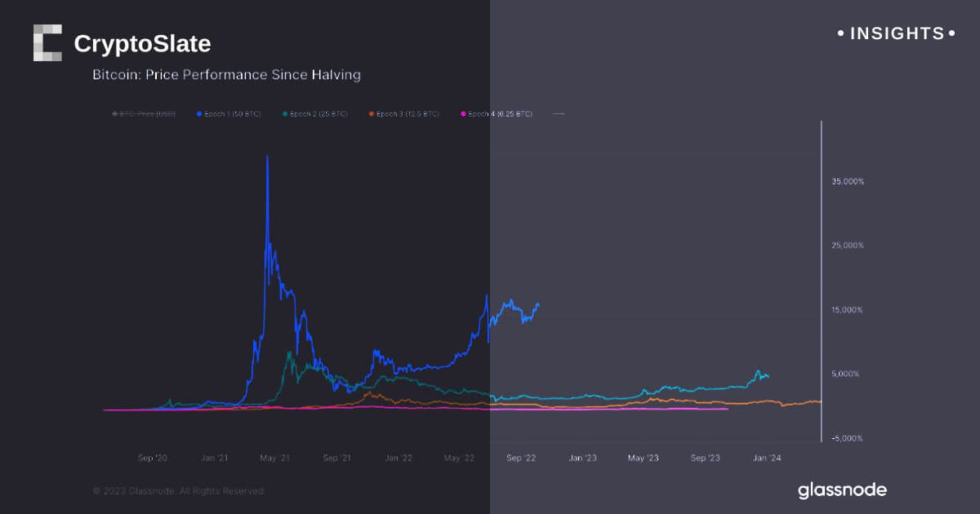Click the tall blue Epoch 1 peak
This screenshot has width=980, height=514.
click(x=267, y=159)
